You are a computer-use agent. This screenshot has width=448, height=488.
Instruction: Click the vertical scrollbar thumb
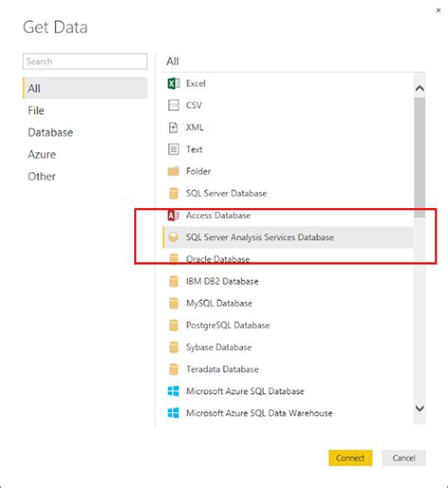pyautogui.click(x=420, y=158)
